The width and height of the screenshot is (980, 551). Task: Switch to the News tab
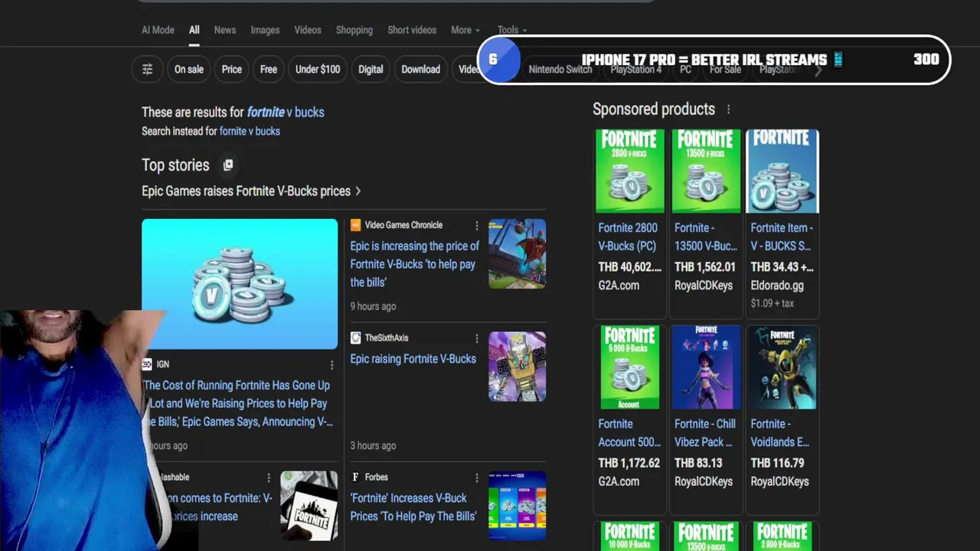point(225,30)
